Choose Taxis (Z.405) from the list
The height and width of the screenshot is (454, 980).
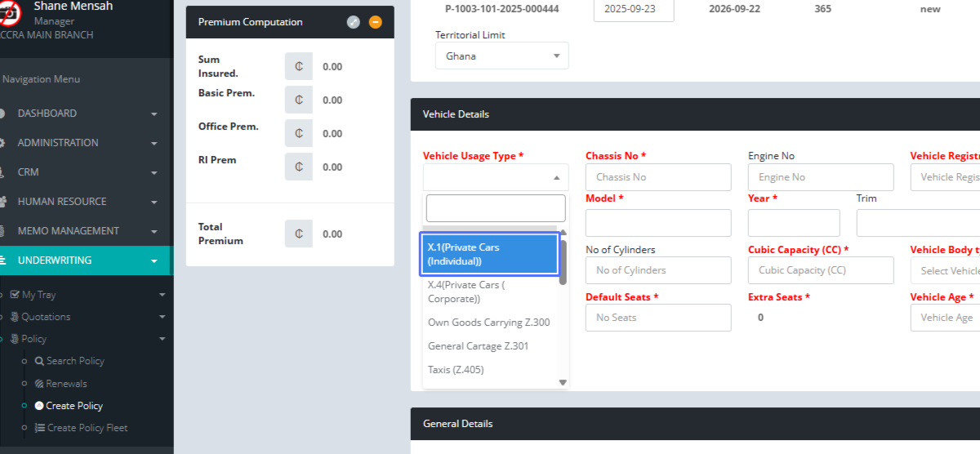[456, 370]
